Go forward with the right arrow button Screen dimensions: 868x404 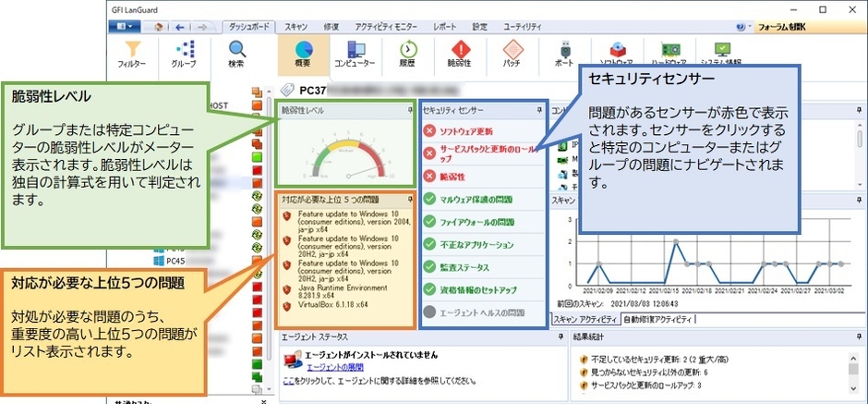(202, 27)
